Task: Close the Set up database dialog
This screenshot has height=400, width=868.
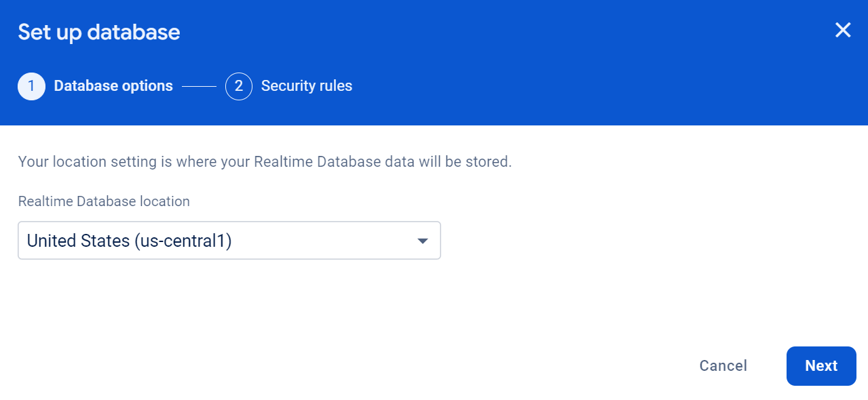Action: click(842, 30)
